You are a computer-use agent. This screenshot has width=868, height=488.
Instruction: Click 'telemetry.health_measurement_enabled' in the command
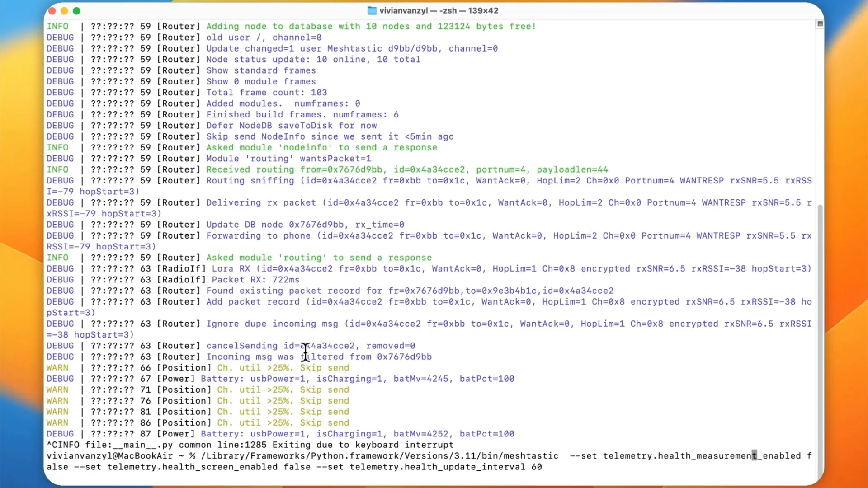[x=702, y=456]
